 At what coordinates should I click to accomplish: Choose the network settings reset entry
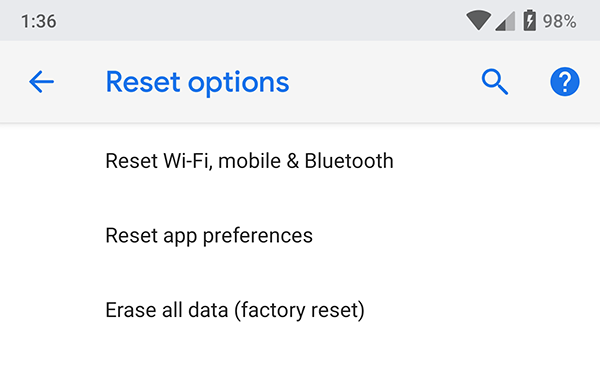[x=300, y=161]
